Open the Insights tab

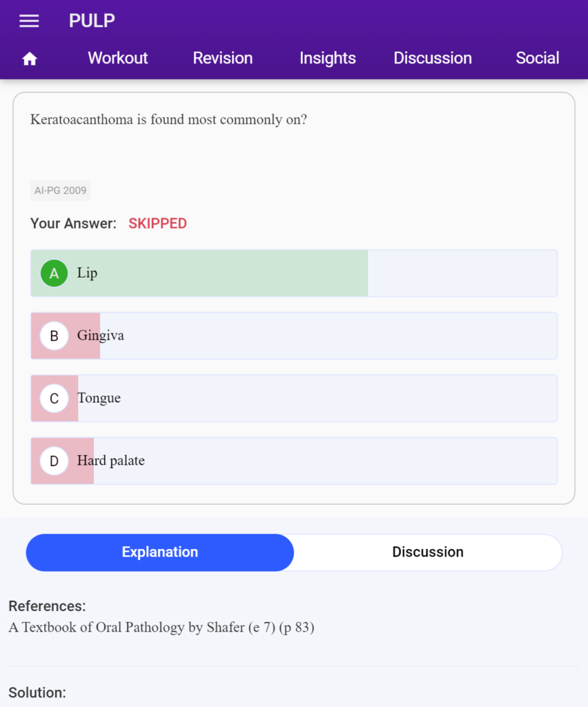(x=328, y=58)
